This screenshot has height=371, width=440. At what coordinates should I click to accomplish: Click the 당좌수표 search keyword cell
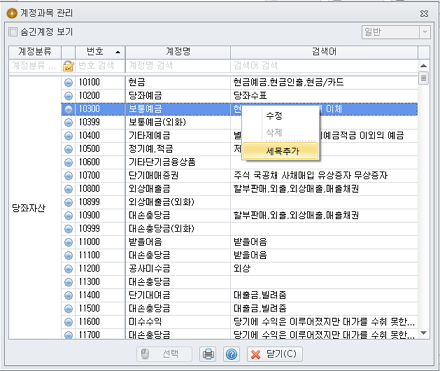click(324, 96)
